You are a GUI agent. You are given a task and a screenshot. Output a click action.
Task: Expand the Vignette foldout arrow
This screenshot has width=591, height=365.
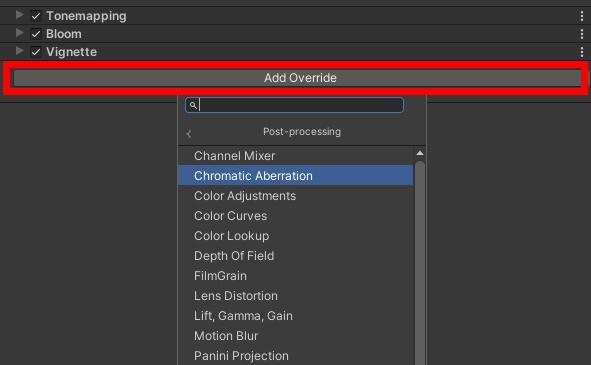point(20,51)
